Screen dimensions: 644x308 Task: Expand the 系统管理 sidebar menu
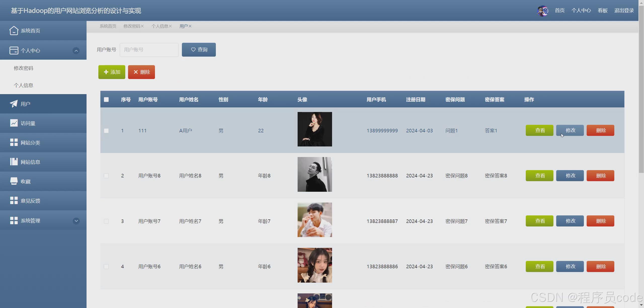click(76, 221)
